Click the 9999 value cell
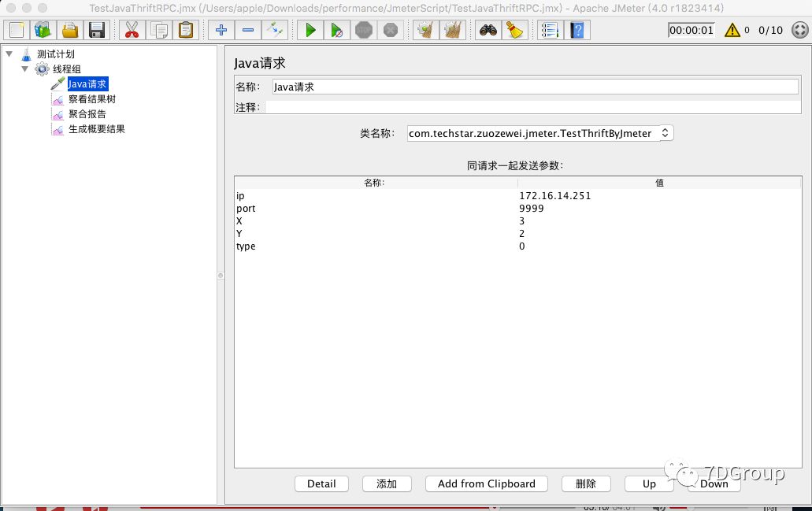This screenshot has height=511, width=812. point(659,208)
